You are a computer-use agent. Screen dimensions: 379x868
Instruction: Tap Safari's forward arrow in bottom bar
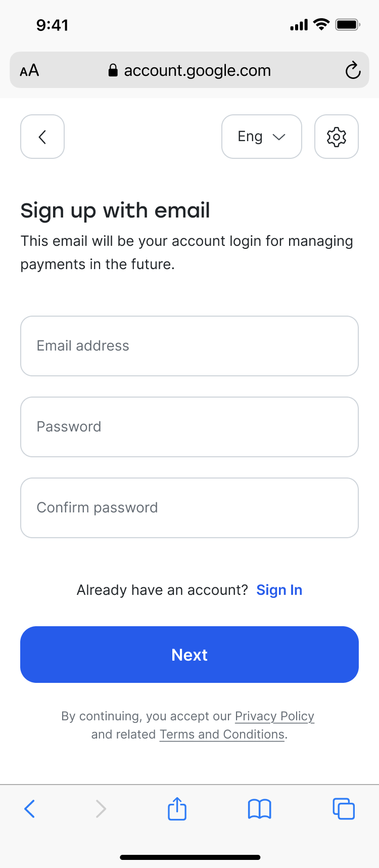click(x=101, y=808)
